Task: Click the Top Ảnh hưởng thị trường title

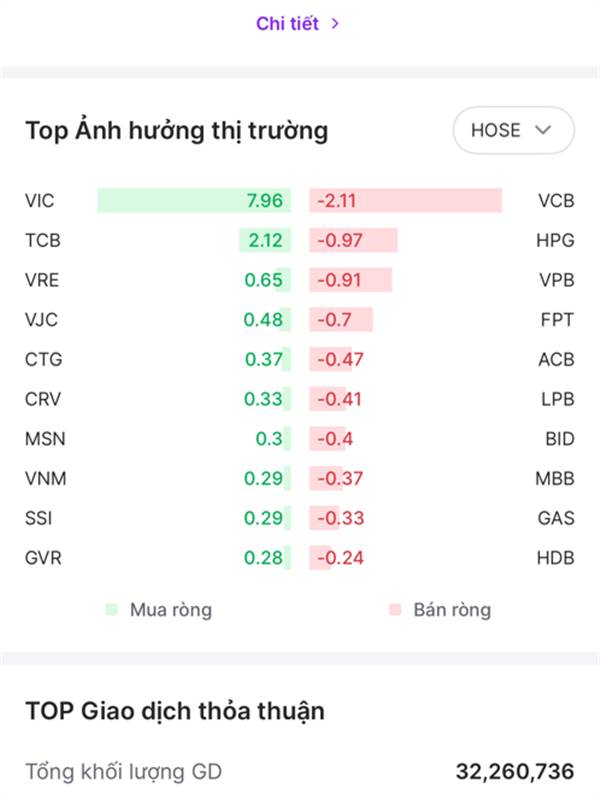Action: 176,130
